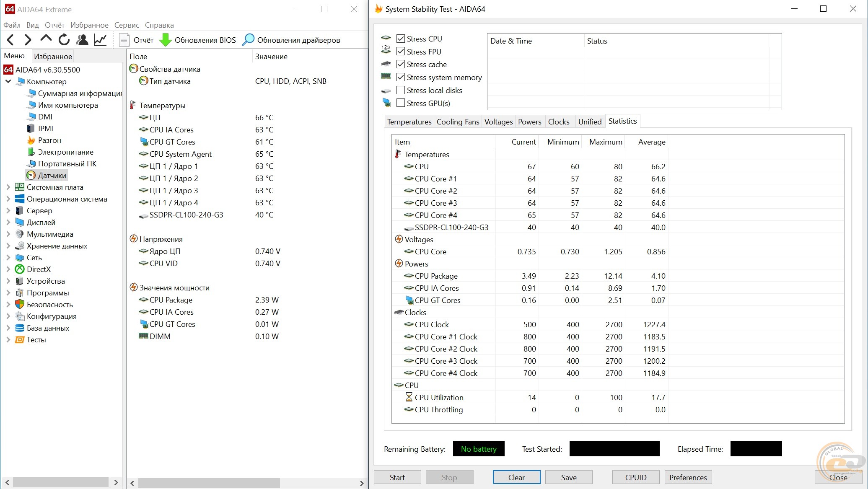868x489 pixels.
Task: Switch to the Избранное sidebar tab
Action: [x=53, y=56]
